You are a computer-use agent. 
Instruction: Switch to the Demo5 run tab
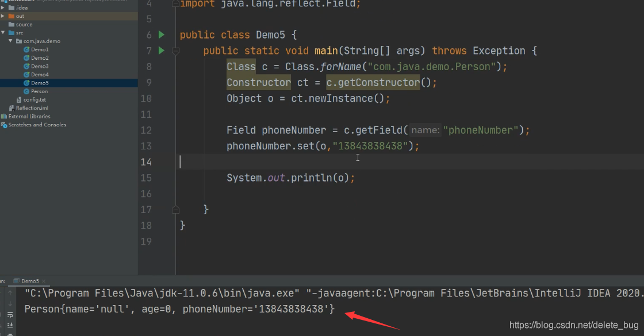point(30,281)
